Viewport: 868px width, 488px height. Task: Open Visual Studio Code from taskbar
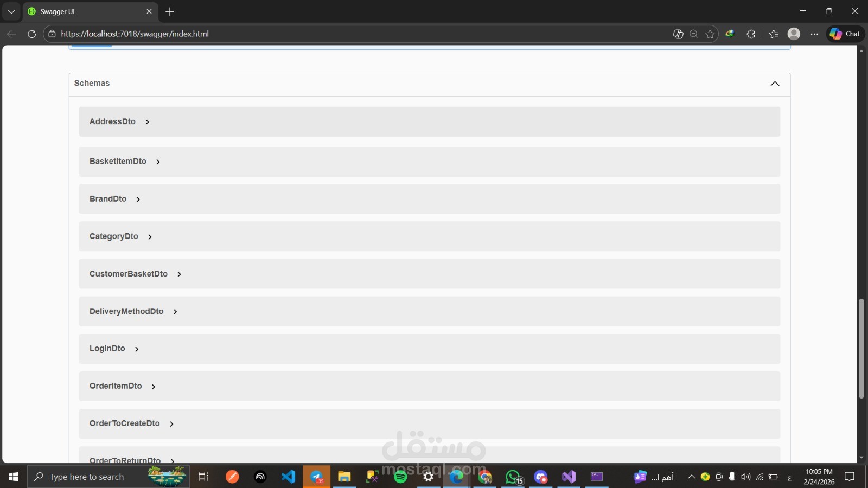coord(288,477)
